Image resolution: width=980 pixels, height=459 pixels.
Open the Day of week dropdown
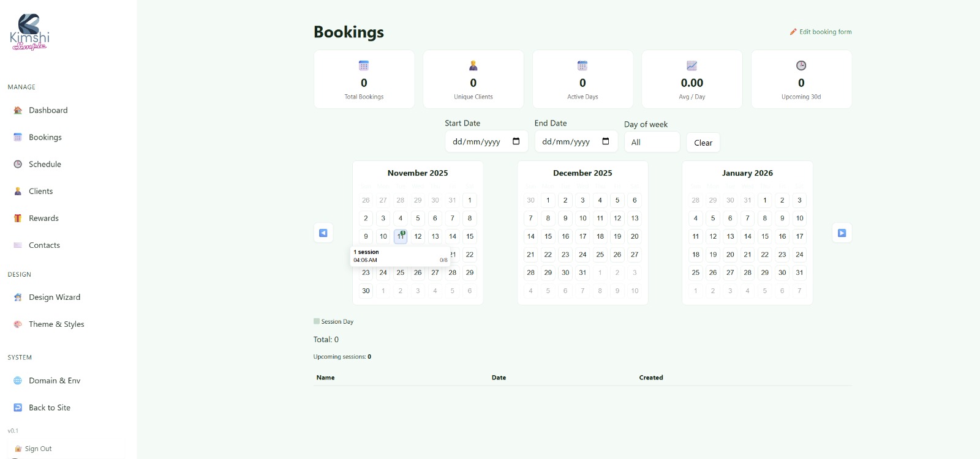(652, 142)
